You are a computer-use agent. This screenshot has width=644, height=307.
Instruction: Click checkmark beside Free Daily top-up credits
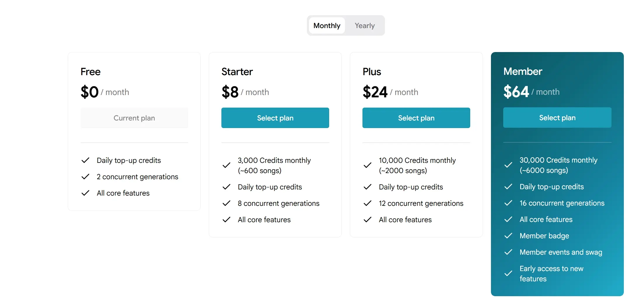click(85, 160)
